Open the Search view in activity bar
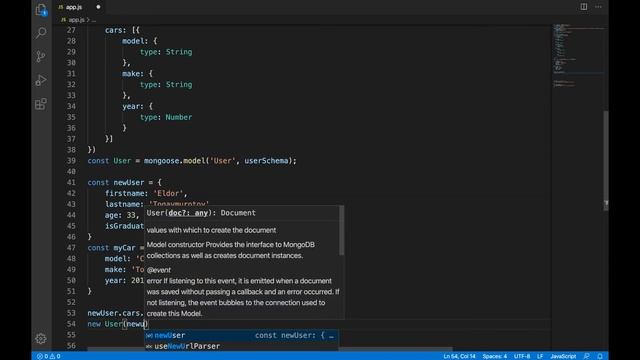 41,33
